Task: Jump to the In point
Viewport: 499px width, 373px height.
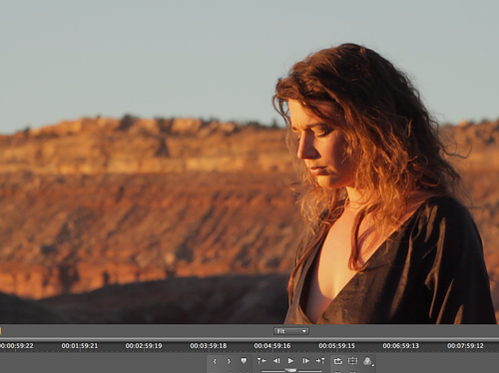Action: point(262,361)
